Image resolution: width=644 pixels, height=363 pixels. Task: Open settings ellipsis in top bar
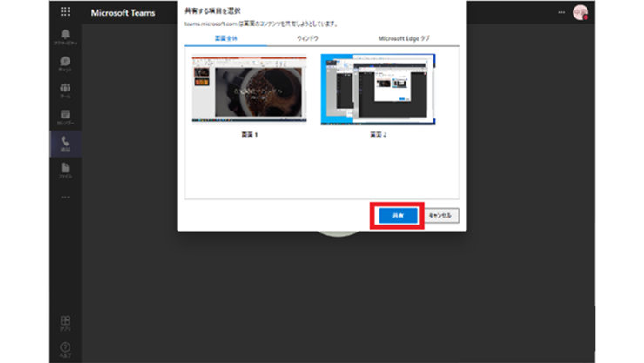coord(561,12)
